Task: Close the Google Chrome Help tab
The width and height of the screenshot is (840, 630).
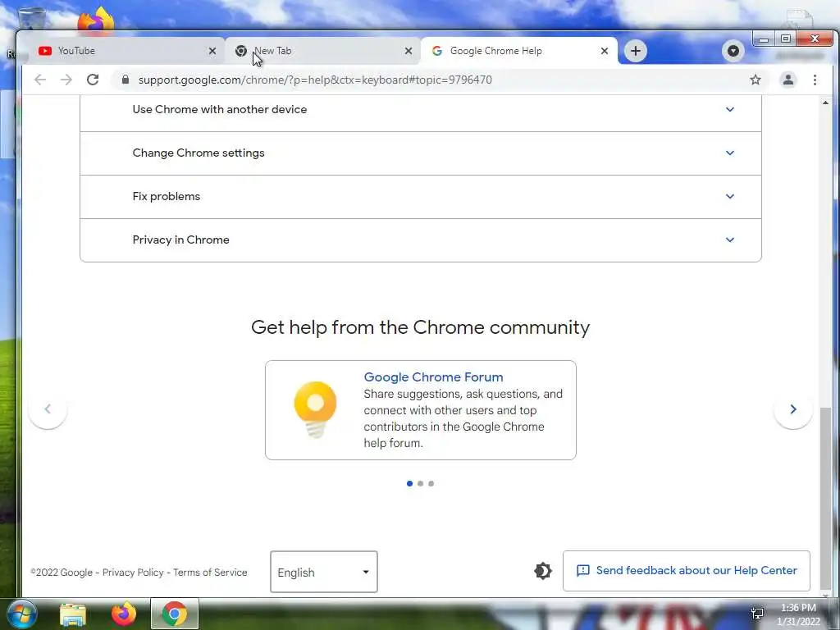Action: (605, 51)
